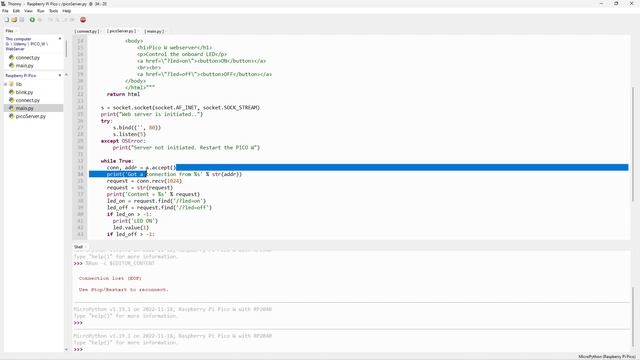The height and width of the screenshot is (360, 640).
Task: Switch to the main.py editor tab
Action: point(154,31)
